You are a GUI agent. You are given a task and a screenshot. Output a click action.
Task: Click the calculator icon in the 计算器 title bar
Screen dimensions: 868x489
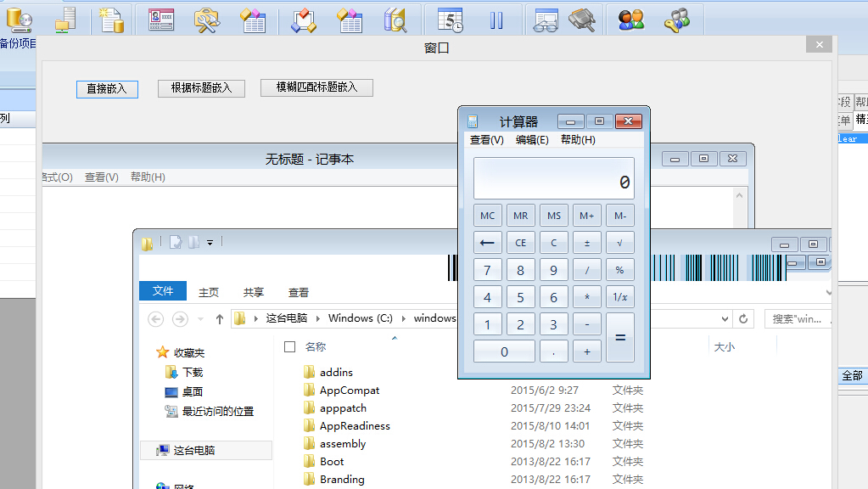point(473,121)
